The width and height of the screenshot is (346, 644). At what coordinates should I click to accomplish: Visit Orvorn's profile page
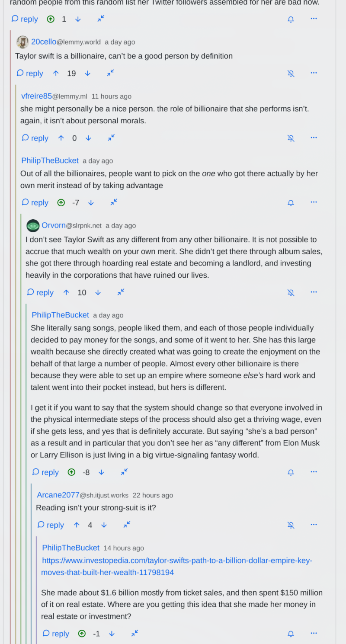[54, 225]
